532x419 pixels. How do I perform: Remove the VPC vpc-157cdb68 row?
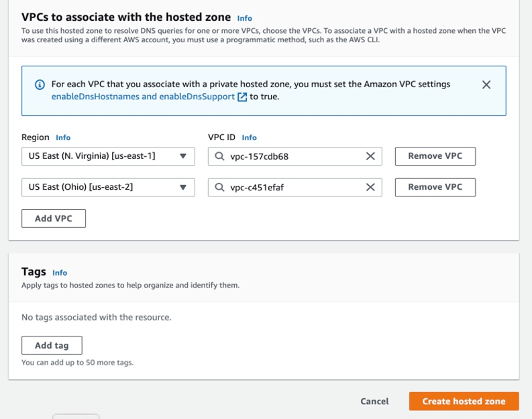tap(435, 156)
